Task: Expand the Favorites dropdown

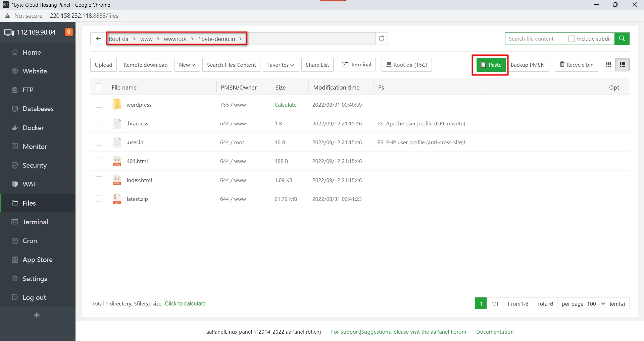Action: click(x=280, y=65)
